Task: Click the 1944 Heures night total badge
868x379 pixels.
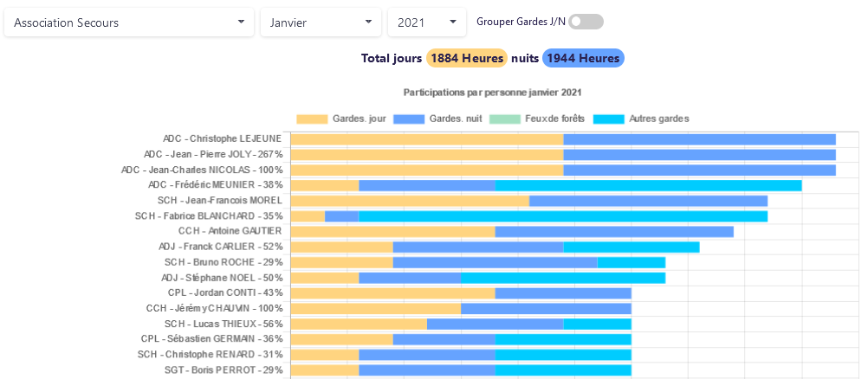Action: (x=583, y=59)
